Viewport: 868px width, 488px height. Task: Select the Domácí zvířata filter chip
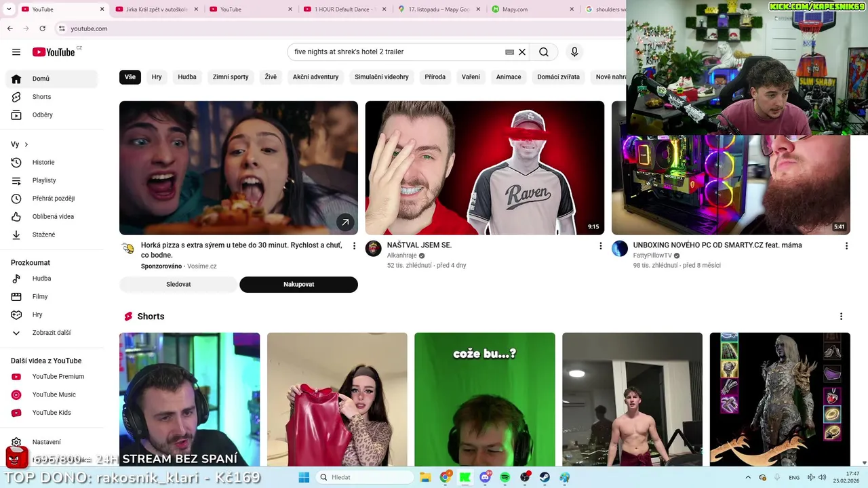click(559, 77)
